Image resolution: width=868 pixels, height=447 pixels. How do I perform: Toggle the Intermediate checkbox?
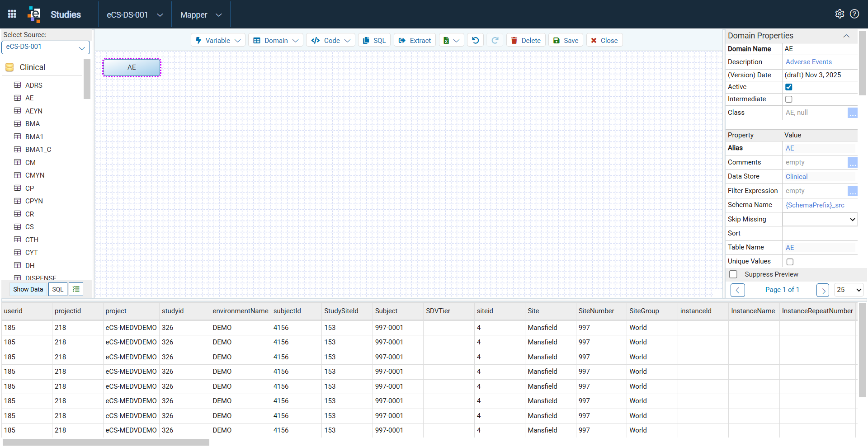point(789,99)
